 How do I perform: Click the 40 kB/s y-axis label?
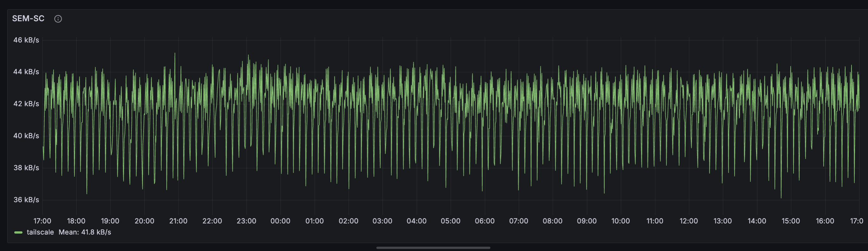pos(26,136)
